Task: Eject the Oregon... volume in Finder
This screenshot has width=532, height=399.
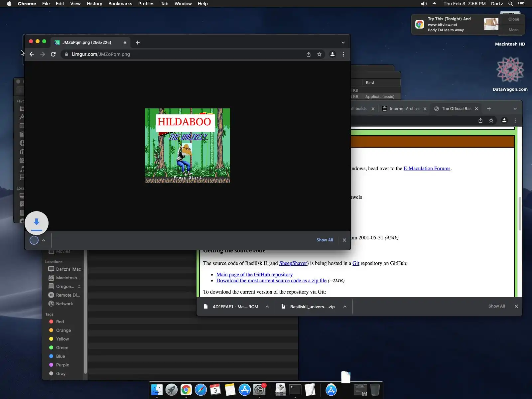Action: (79, 286)
